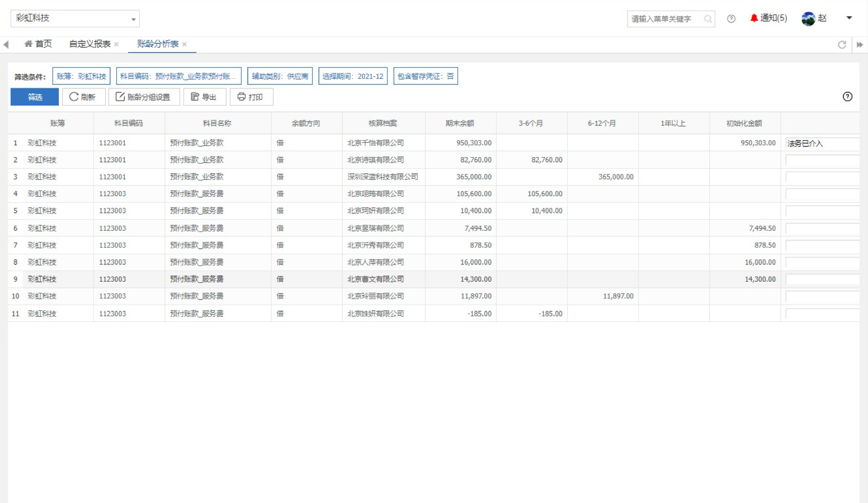This screenshot has height=503, width=868.
Task: Click the page reload icon at tab bar right
Action: click(842, 45)
